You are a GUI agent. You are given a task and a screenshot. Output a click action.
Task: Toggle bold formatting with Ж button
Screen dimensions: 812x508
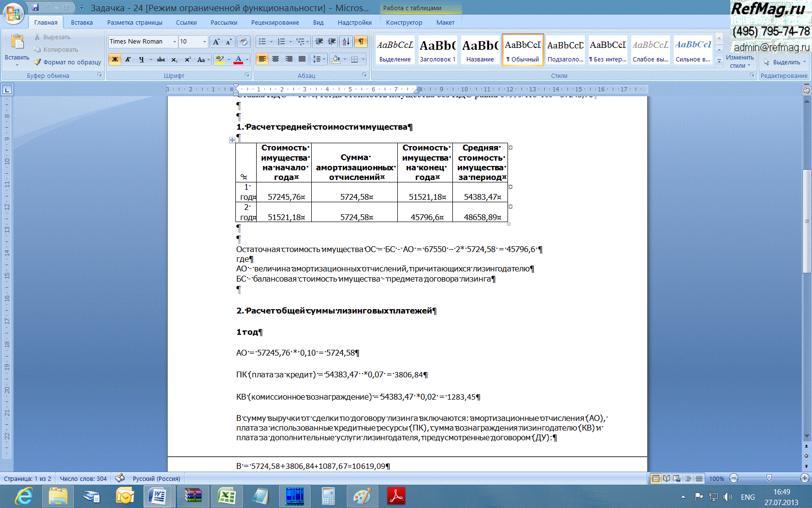pyautogui.click(x=115, y=60)
